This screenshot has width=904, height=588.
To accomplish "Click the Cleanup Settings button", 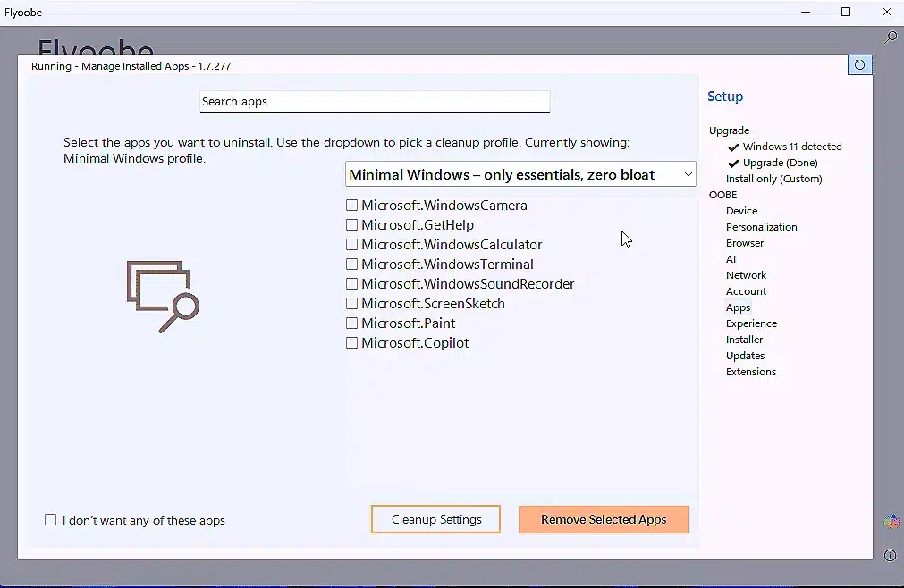I will click(x=435, y=519).
